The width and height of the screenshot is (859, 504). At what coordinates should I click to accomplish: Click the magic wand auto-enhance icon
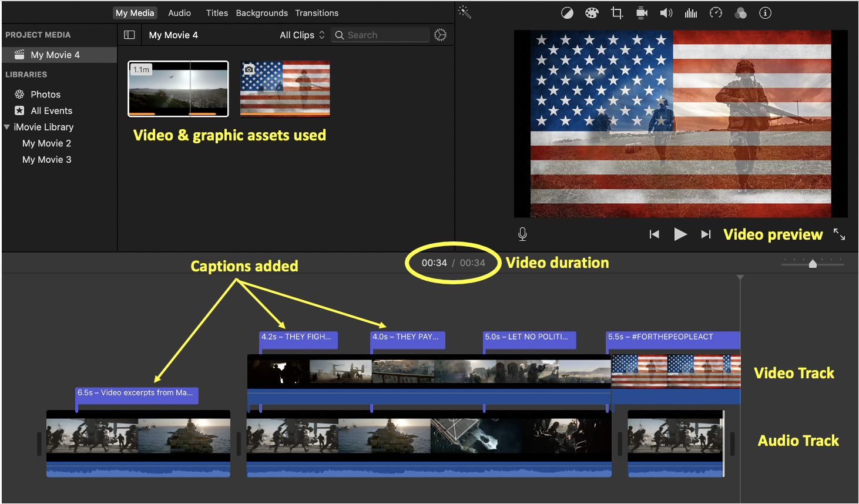465,12
